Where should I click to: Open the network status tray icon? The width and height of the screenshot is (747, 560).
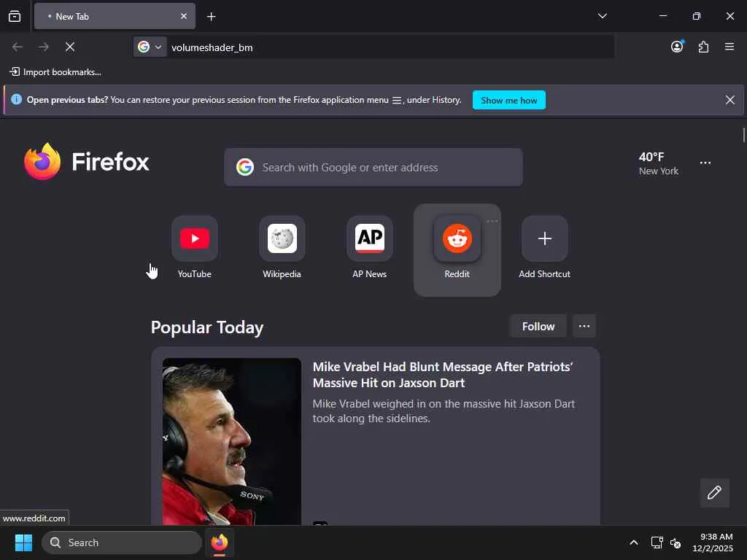click(x=657, y=542)
